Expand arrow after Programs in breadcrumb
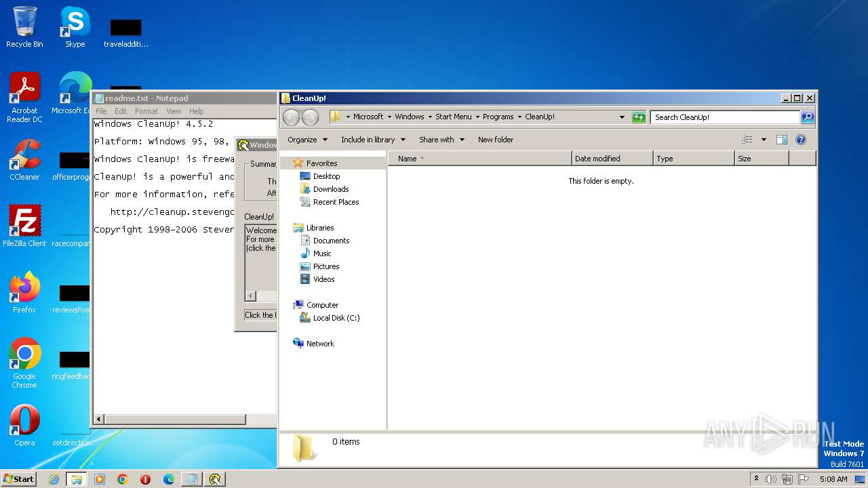 pos(519,117)
